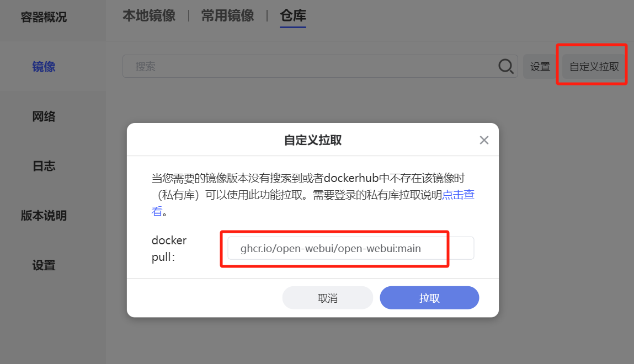
Task: Click the 自定义拉取 button at top right
Action: point(594,67)
